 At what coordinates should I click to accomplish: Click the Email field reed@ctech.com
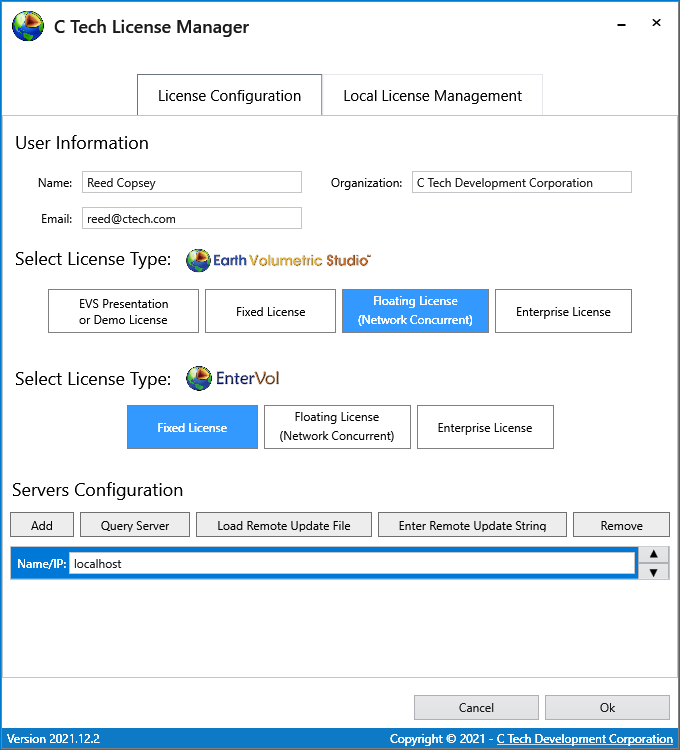coord(192,218)
